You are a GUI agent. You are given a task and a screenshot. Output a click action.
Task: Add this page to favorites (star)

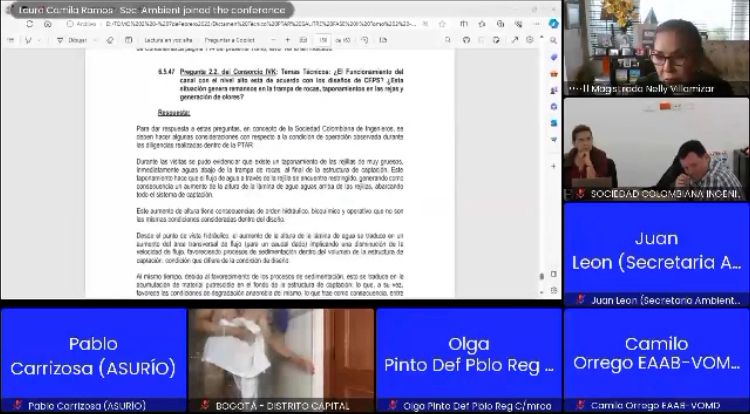click(442, 24)
